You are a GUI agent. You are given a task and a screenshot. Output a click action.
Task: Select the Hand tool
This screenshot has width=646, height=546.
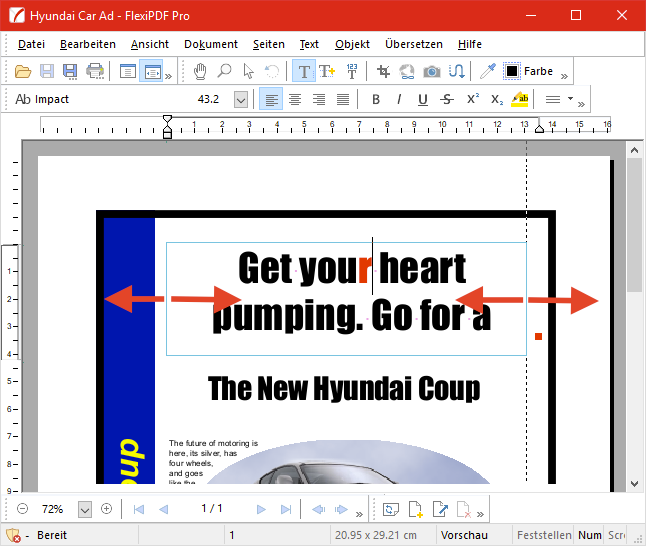point(200,71)
